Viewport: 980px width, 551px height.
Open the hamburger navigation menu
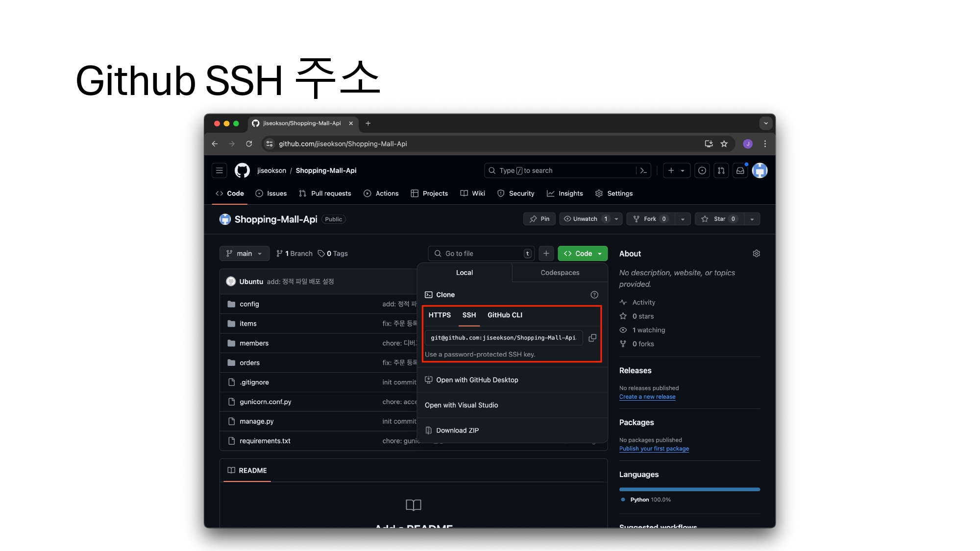(220, 170)
